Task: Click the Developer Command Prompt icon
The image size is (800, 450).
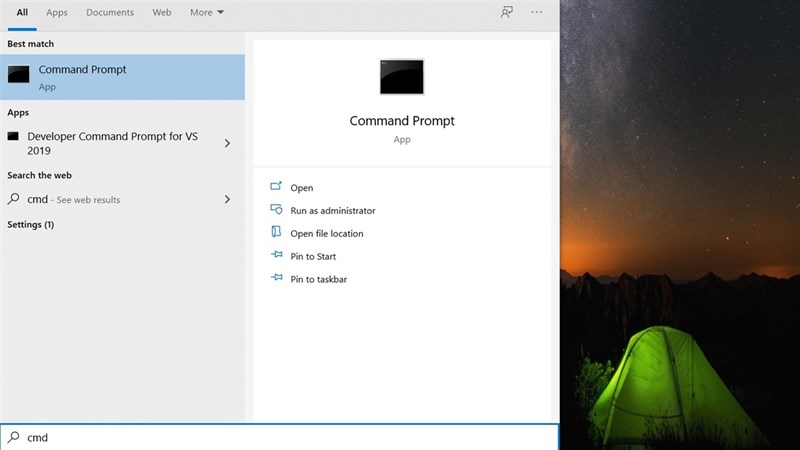Action: click(13, 136)
